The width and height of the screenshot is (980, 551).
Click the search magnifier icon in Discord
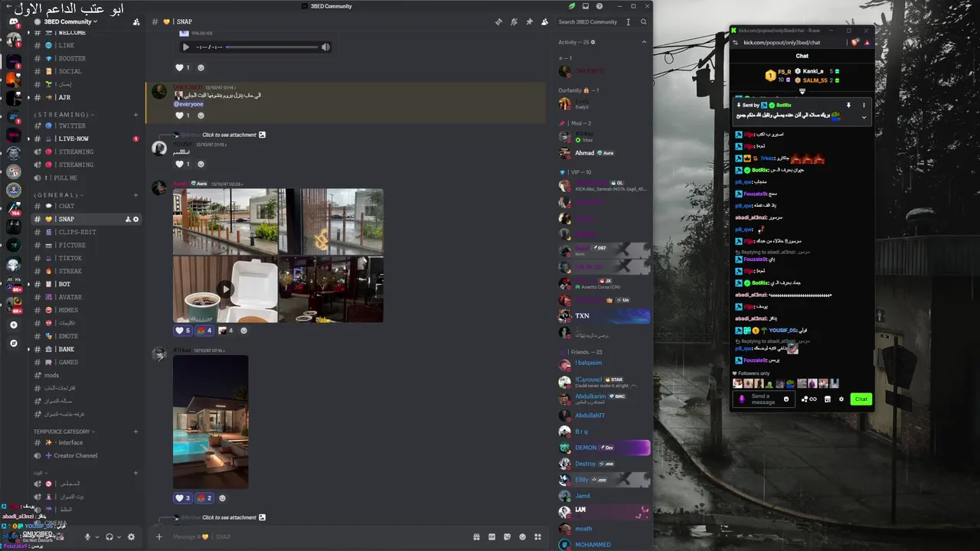point(644,22)
